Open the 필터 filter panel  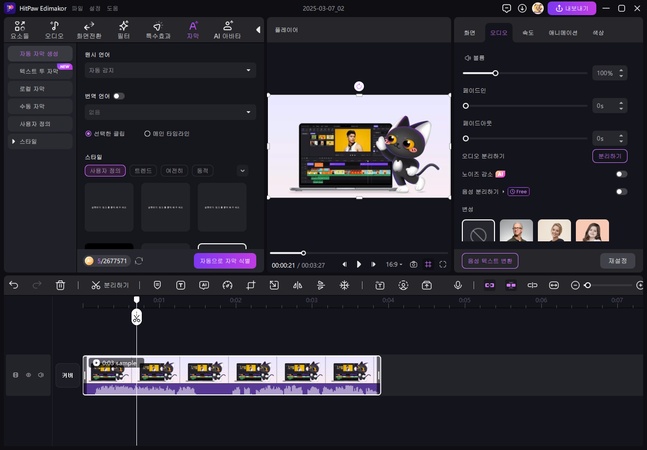point(123,29)
